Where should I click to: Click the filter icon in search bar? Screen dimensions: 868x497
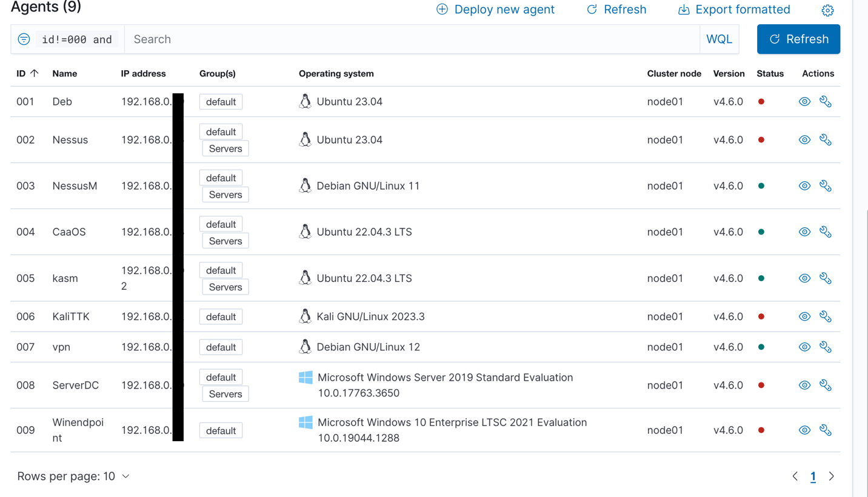click(x=24, y=39)
